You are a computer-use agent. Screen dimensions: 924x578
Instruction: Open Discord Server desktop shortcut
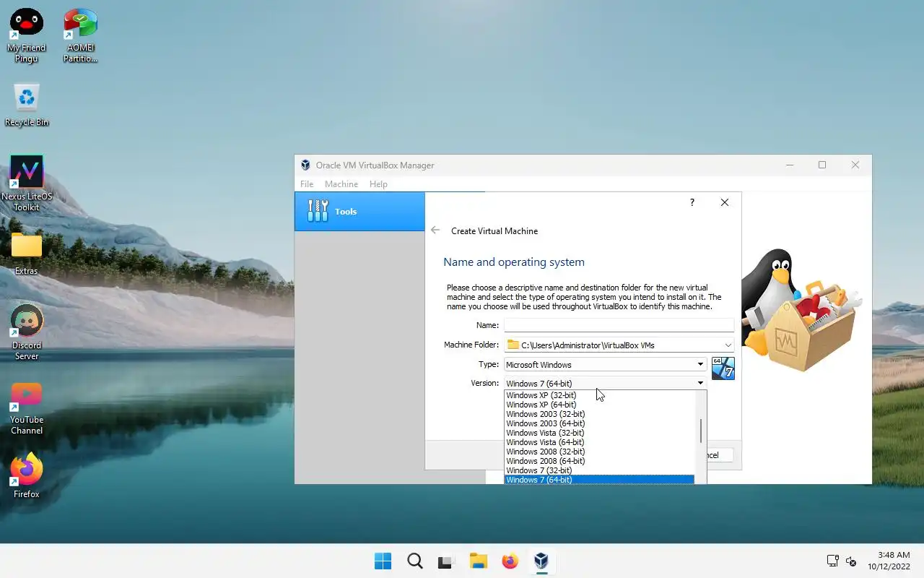click(x=27, y=332)
